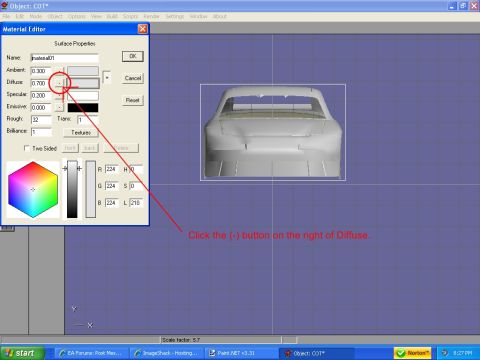Open the Object menu
480x360 pixels.
(x=55, y=16)
